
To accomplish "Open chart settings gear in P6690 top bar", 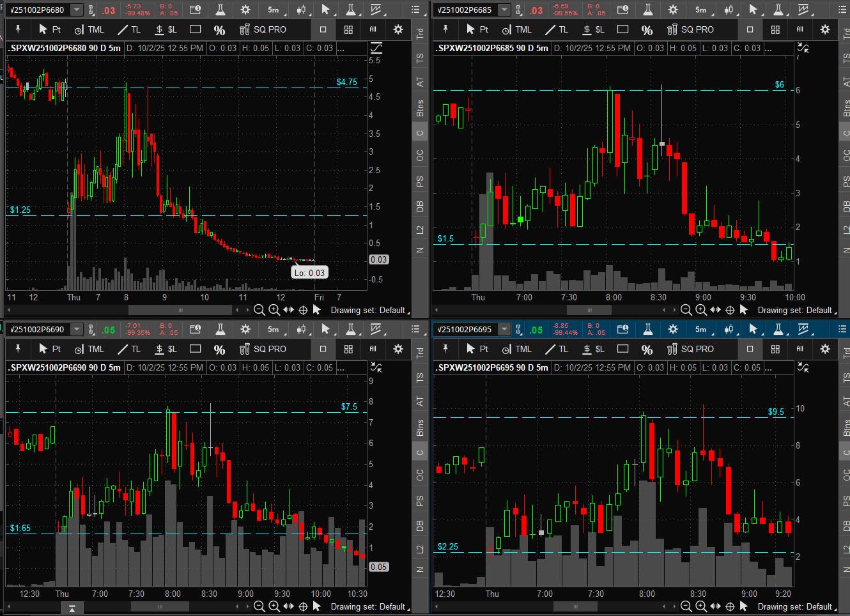I will coord(245,329).
